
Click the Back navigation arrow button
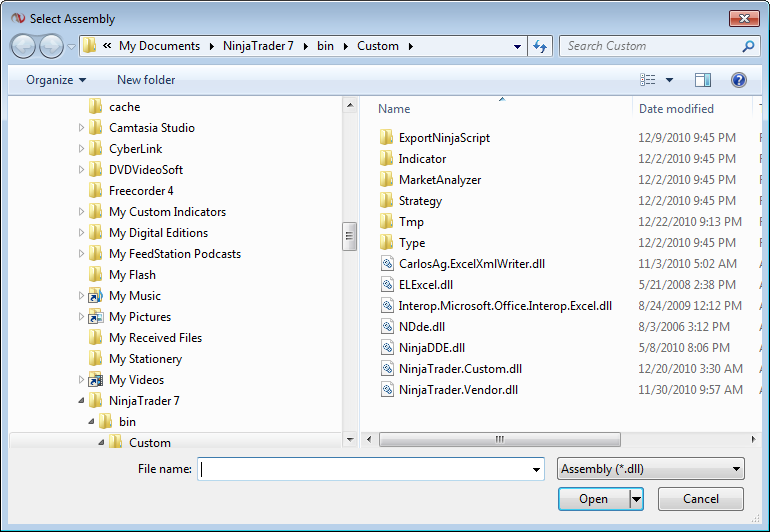[x=24, y=46]
